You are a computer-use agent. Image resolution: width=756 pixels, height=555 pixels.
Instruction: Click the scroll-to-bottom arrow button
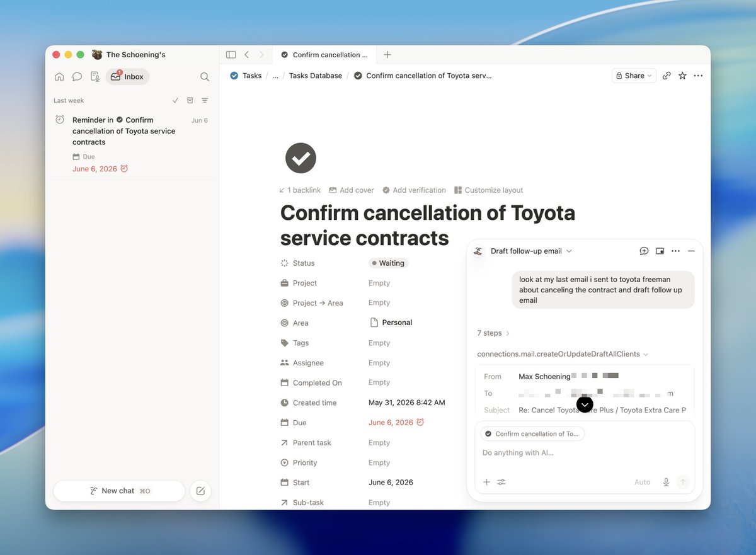point(585,404)
